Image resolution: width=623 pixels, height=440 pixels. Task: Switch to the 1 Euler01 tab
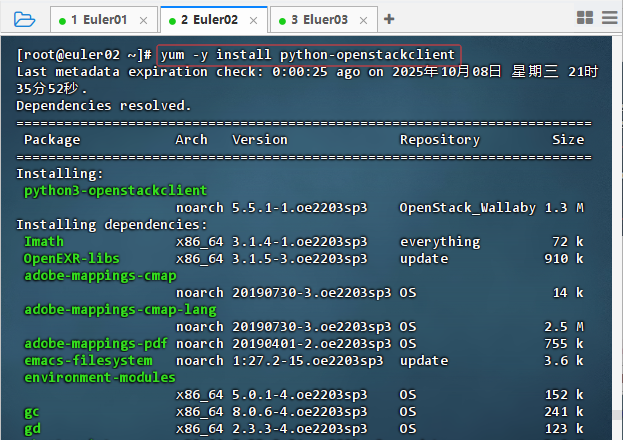click(x=104, y=19)
